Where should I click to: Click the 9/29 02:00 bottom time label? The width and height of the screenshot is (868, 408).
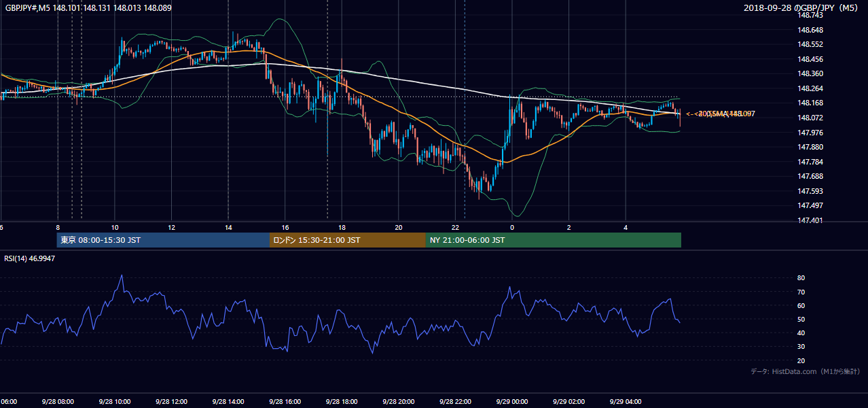coord(568,402)
